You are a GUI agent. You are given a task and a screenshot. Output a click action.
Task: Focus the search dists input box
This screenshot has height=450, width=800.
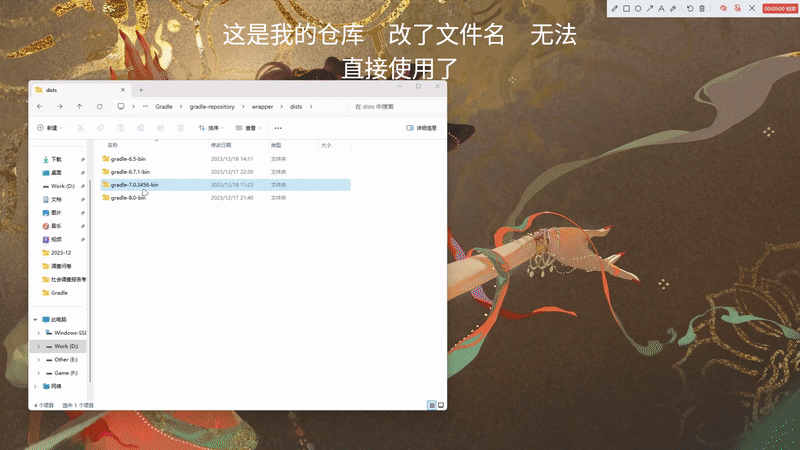396,107
